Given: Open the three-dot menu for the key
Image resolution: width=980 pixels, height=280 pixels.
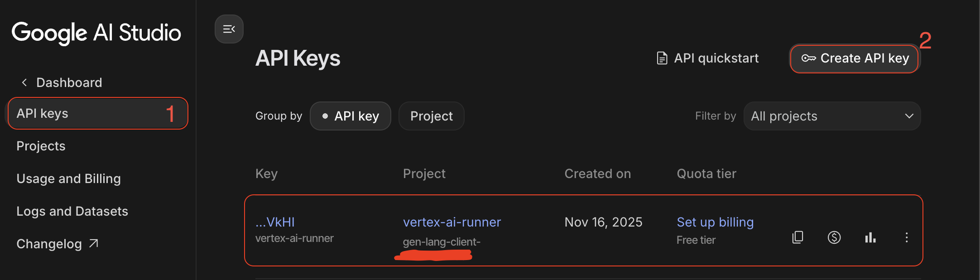Looking at the screenshot, I should click(x=907, y=237).
